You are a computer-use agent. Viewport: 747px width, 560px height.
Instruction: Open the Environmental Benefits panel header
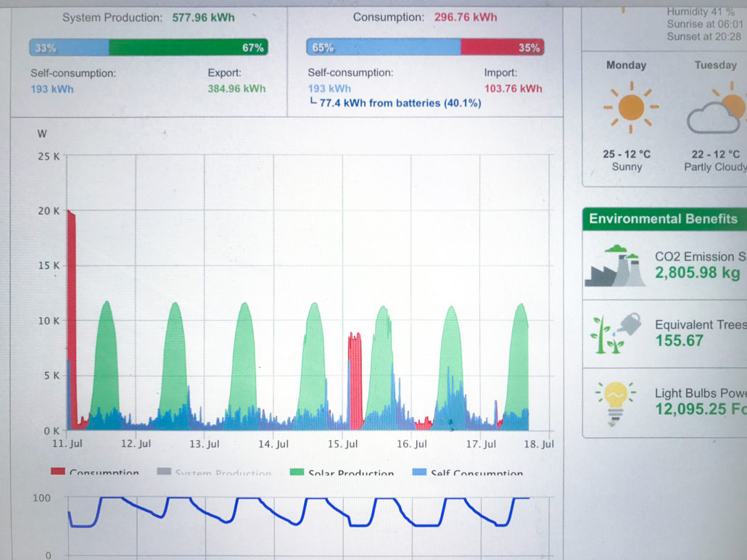click(x=663, y=219)
